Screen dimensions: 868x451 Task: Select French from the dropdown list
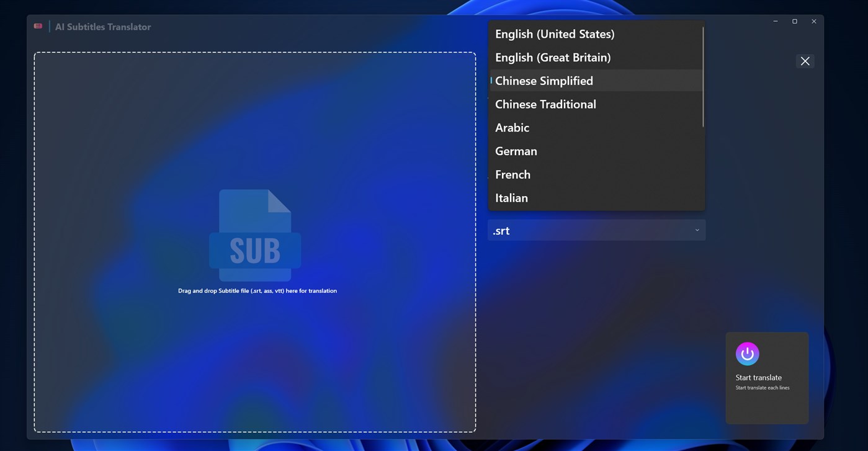coord(512,174)
